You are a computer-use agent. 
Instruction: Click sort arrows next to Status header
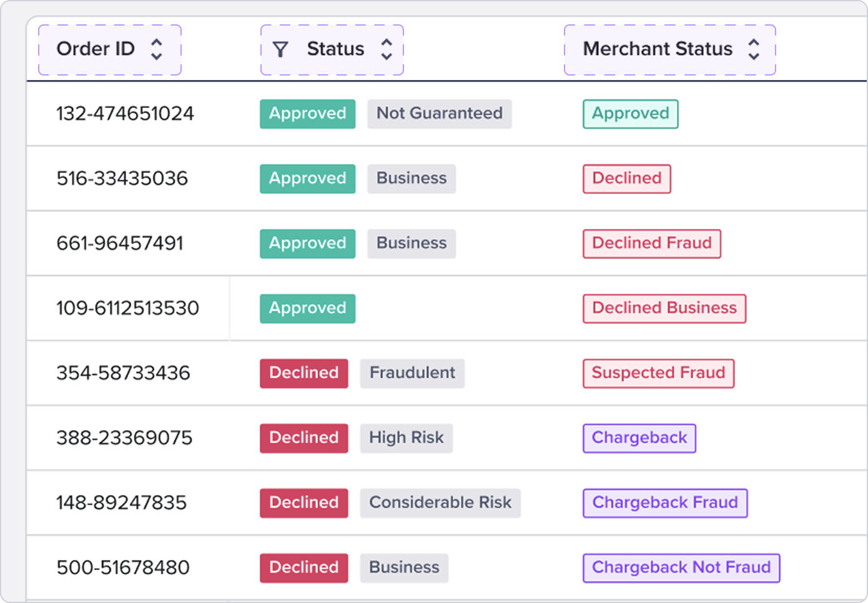387,49
